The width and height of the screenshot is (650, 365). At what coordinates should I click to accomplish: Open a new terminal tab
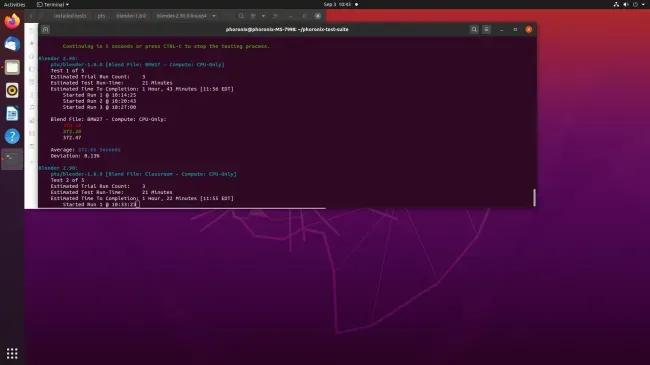(x=46, y=29)
